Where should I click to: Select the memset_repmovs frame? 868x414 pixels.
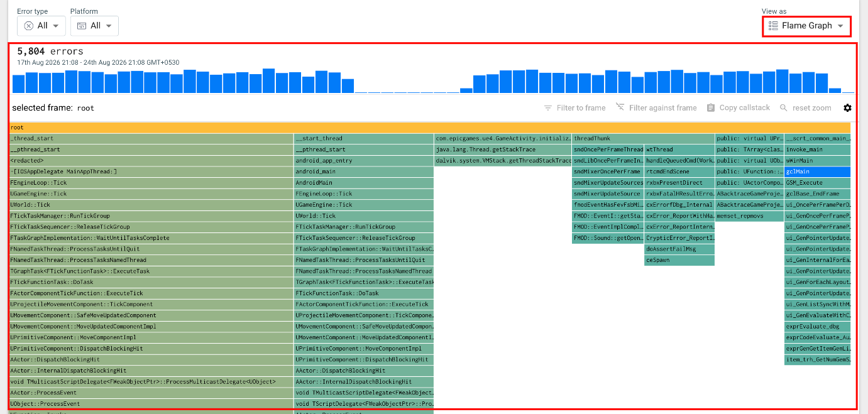[x=749, y=215]
